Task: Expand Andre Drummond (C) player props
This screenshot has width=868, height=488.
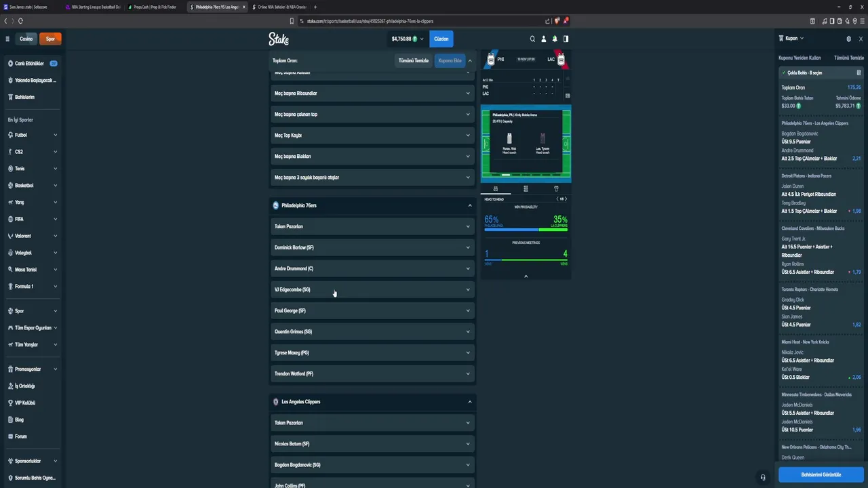Action: tap(372, 268)
